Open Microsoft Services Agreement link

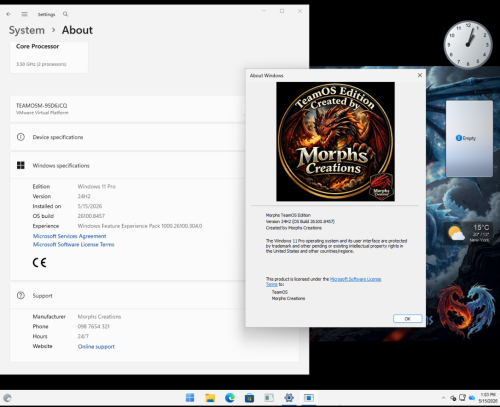69,236
